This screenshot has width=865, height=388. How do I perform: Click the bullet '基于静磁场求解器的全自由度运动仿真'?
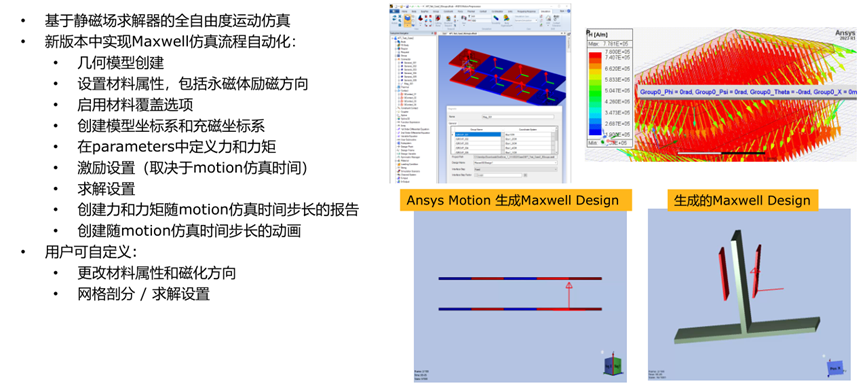point(167,21)
